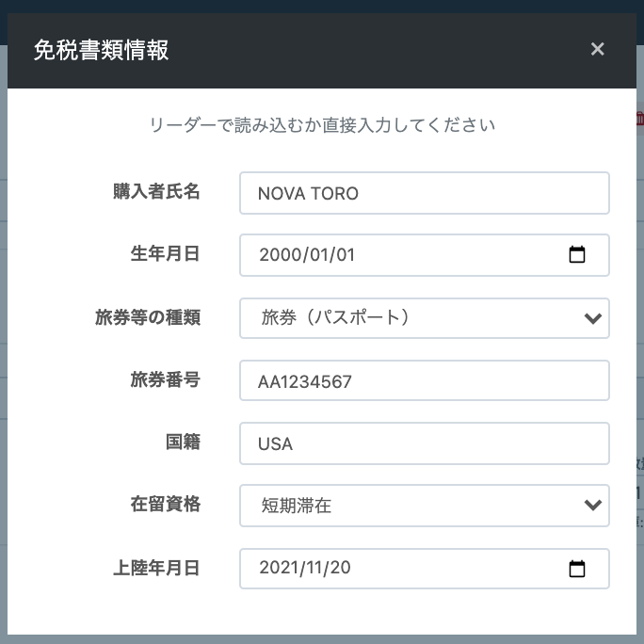Screen dimensions: 644x644
Task: Click the 旅券番号 field with AA1234567
Action: [424, 380]
